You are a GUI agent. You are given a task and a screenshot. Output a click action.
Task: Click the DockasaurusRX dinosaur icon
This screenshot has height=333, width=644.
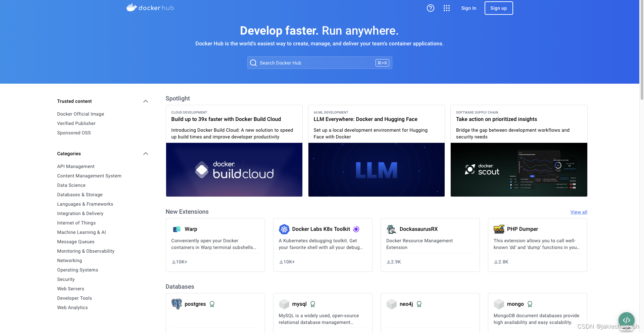pyautogui.click(x=392, y=229)
